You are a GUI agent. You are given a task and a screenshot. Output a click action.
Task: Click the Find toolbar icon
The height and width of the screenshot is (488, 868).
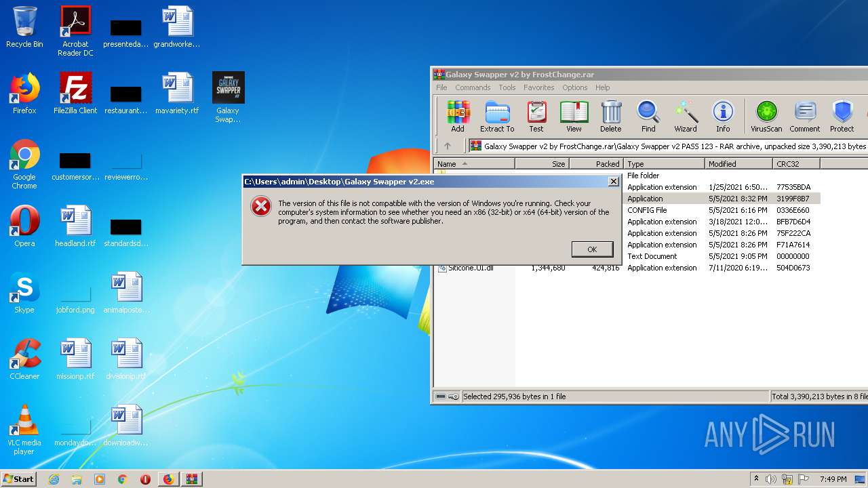point(648,116)
